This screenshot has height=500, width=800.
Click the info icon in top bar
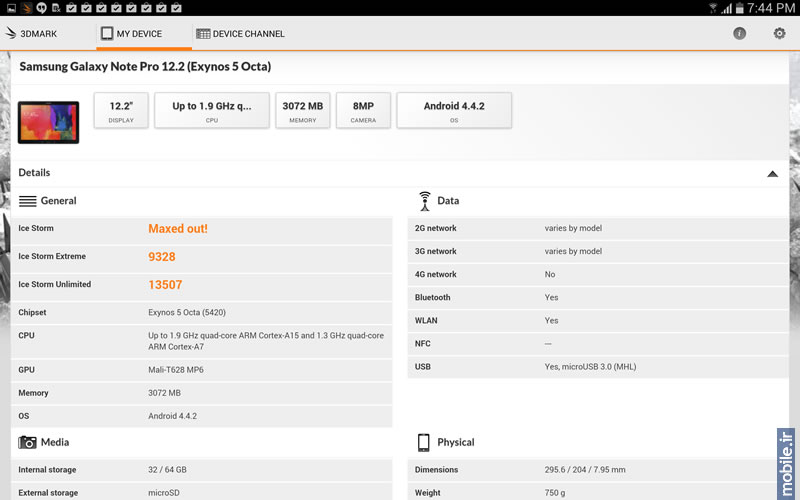click(x=739, y=34)
